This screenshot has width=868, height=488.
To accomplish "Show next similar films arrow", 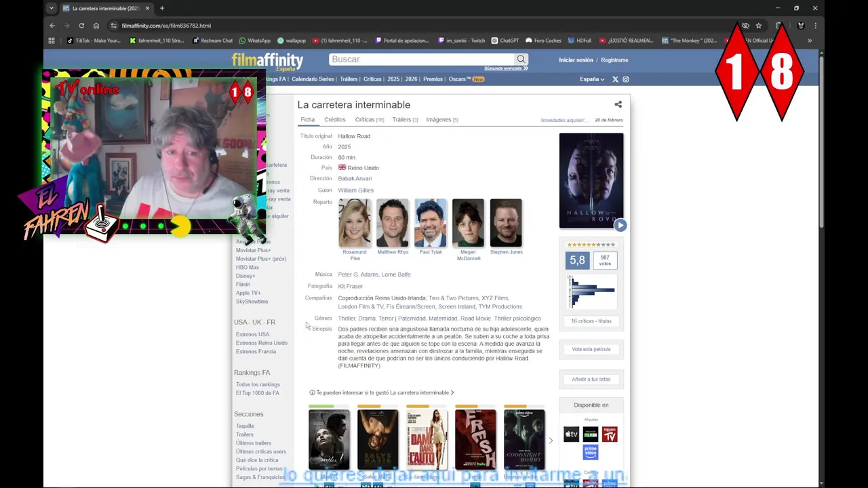I will (550, 441).
